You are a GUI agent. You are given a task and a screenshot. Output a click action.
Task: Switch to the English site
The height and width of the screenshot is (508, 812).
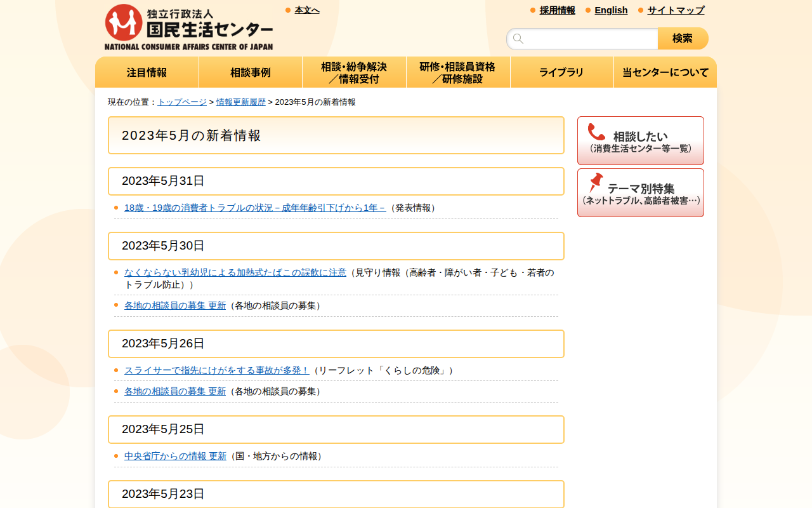612,10
